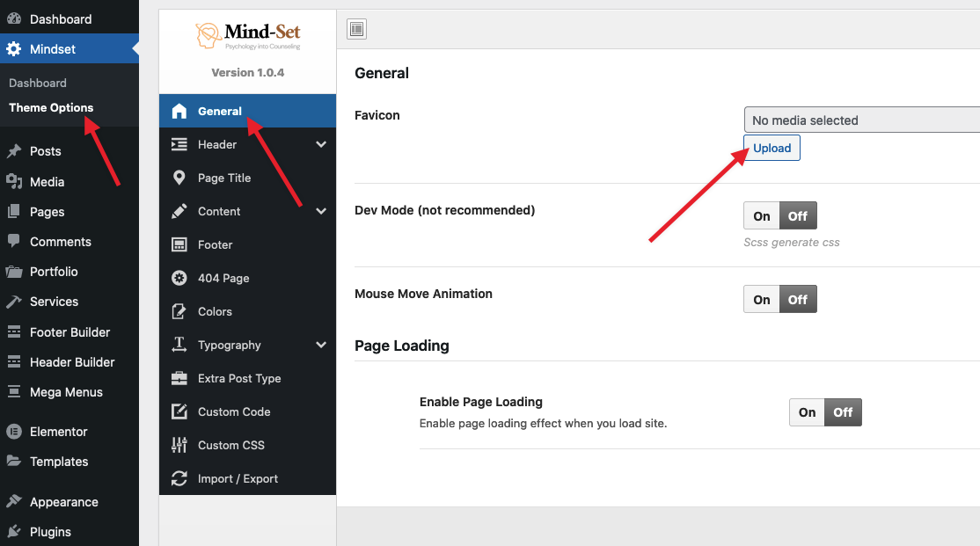980x546 pixels.
Task: Set Mouse Move Animation to Off
Action: [798, 299]
